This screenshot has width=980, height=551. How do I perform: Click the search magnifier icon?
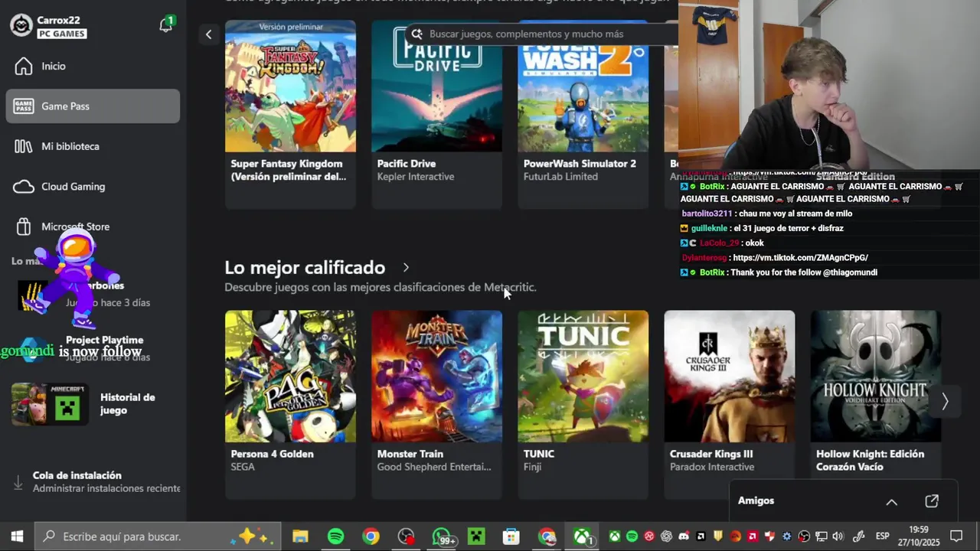416,34
